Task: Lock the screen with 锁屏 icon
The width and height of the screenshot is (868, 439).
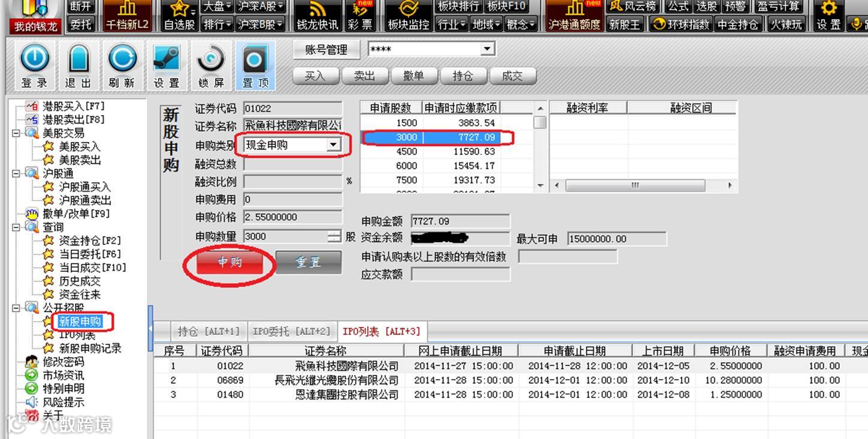Action: [x=211, y=65]
